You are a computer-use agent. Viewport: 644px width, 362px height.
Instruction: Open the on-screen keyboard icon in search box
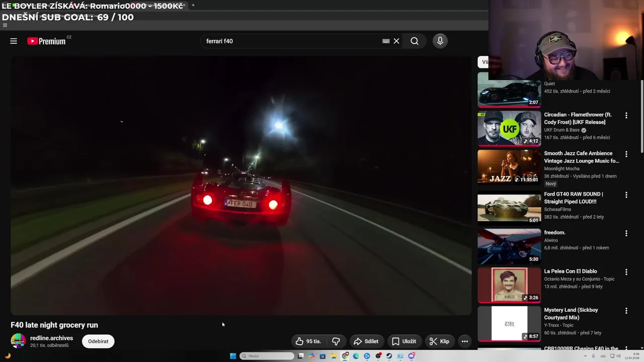coord(386,41)
